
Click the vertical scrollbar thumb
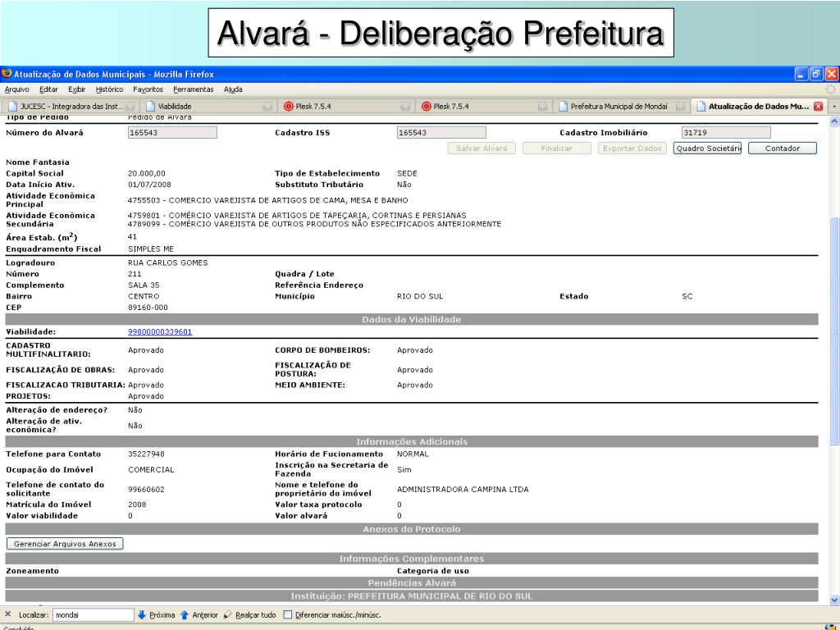[834, 330]
